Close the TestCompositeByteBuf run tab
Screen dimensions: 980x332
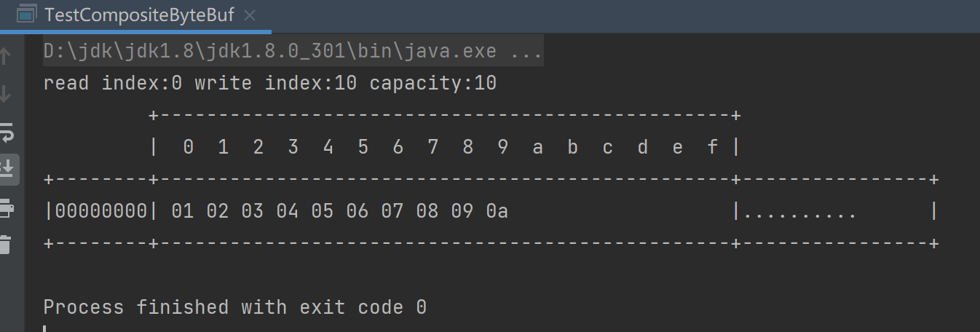click(250, 15)
